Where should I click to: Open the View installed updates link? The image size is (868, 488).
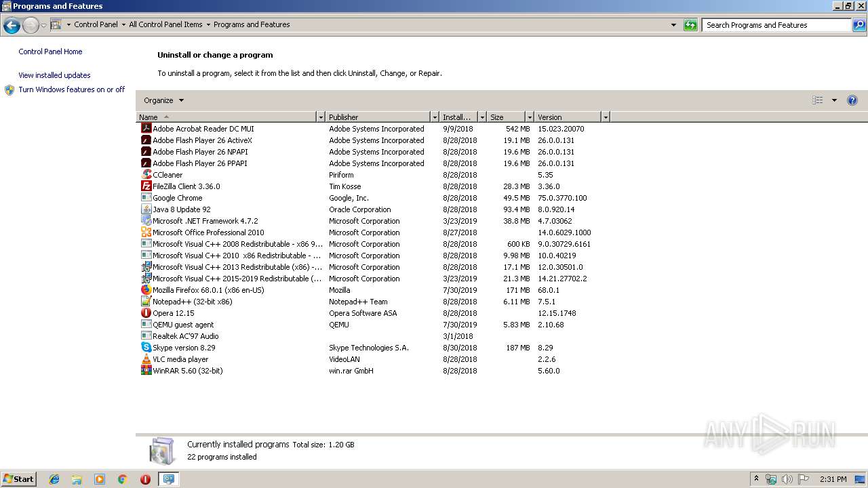[54, 75]
